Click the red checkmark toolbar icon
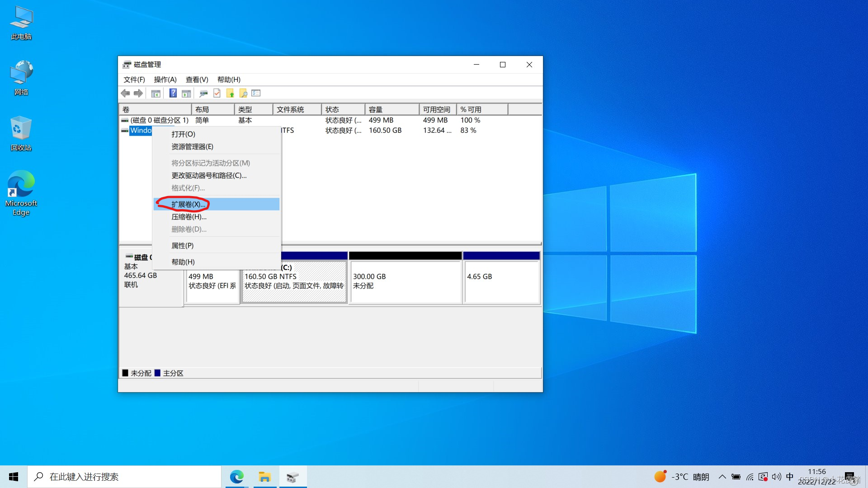Screen dimensions: 868x488 (217, 94)
